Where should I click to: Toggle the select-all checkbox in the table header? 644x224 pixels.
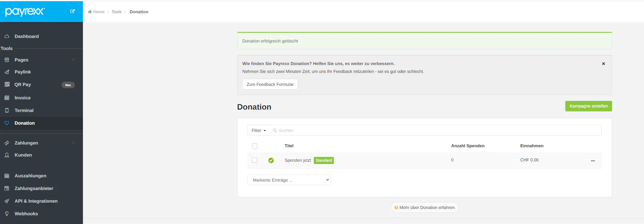255,146
